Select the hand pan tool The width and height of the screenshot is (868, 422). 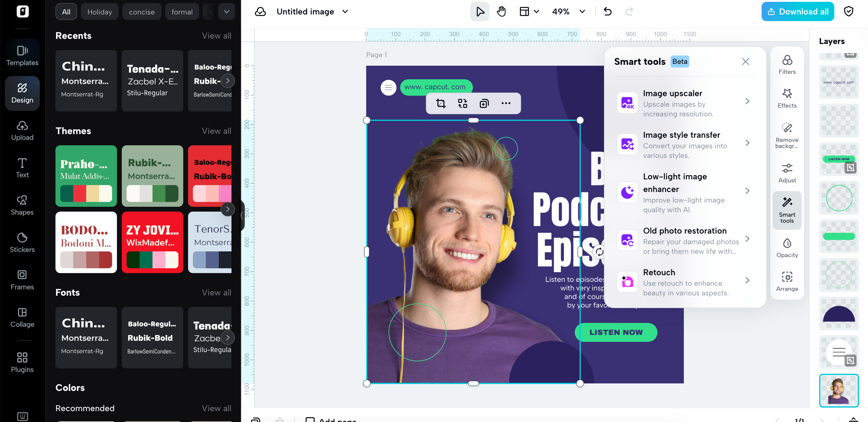(x=502, y=11)
